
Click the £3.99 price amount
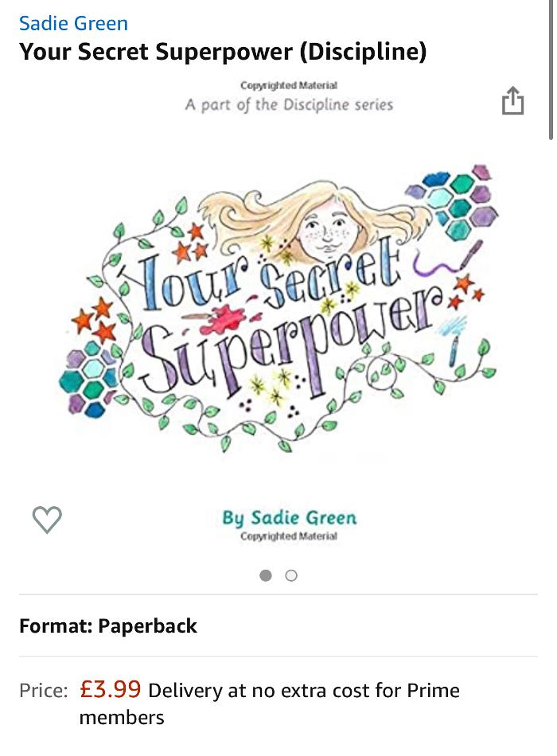(x=110, y=689)
